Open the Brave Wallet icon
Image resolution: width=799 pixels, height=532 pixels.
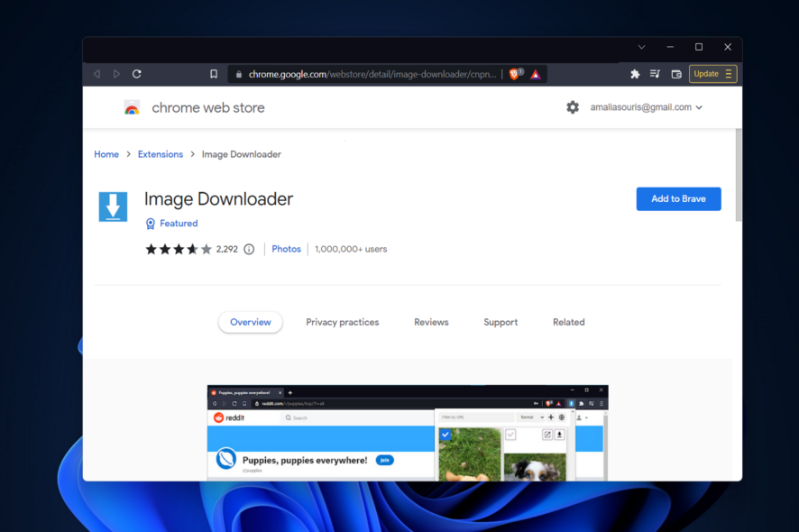pos(676,74)
